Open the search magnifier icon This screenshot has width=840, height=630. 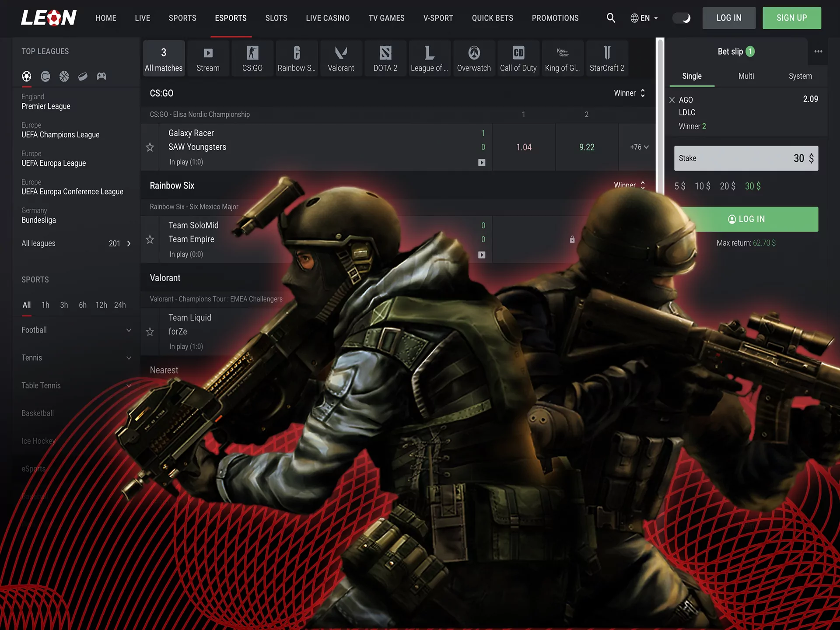click(x=611, y=18)
